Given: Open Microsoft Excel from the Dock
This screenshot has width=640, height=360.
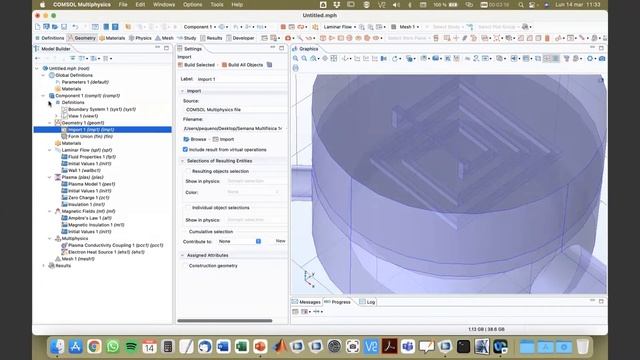Looking at the screenshot, I should pos(241,347).
